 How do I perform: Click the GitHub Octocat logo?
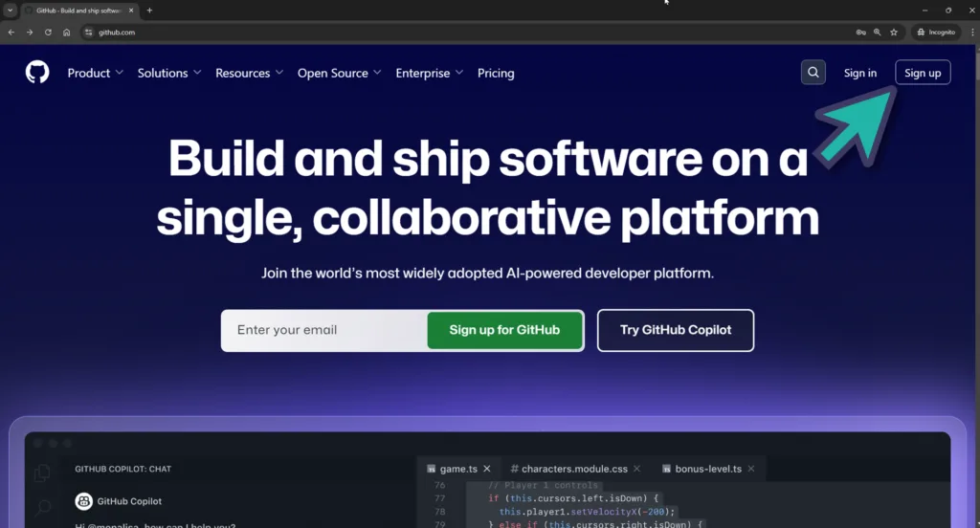point(37,73)
